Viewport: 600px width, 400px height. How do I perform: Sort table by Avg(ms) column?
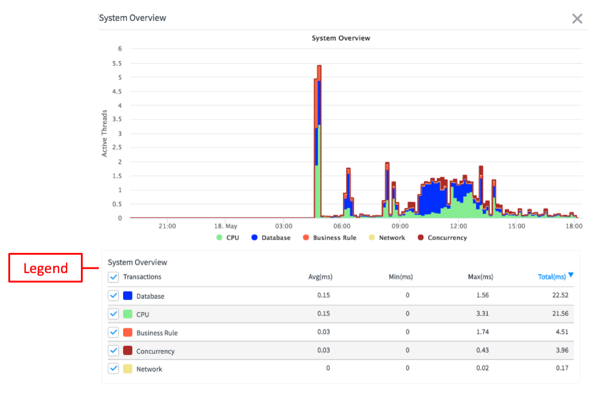pyautogui.click(x=320, y=277)
